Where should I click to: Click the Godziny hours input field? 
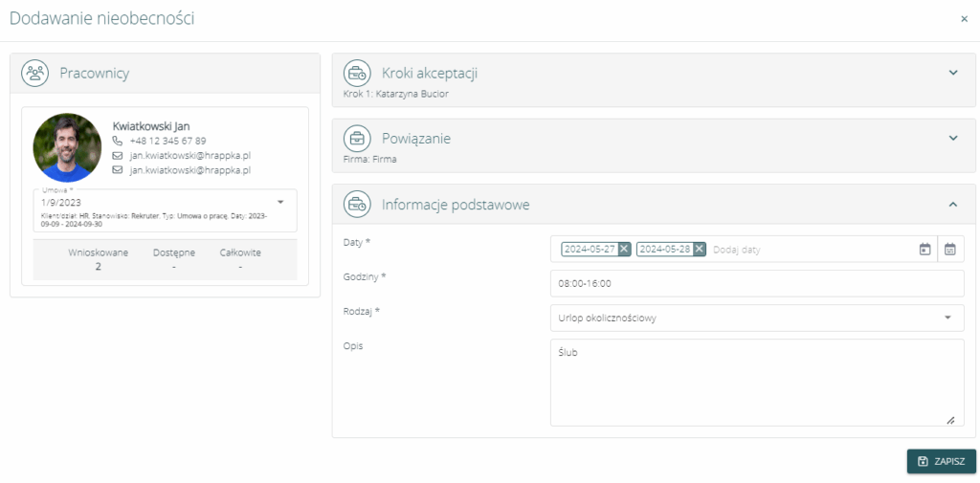tap(758, 283)
